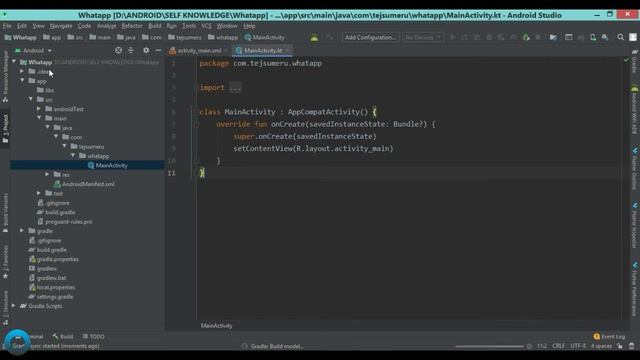Click Collapse All icon in Project panel
This screenshot has height=360, width=640.
pyautogui.click(x=131, y=50)
